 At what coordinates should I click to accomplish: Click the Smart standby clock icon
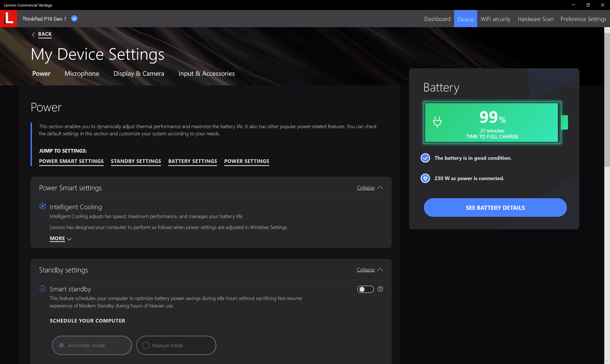pos(43,288)
